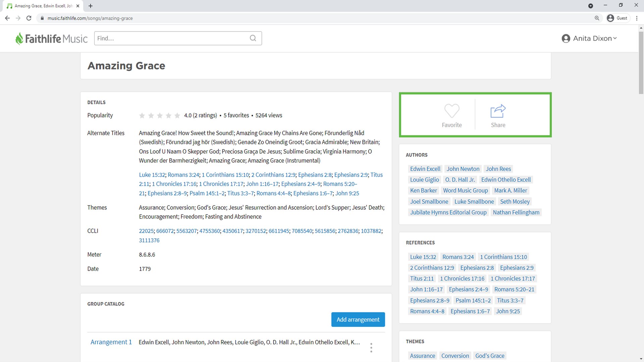Open CCLI number 1037882
644x362 pixels.
click(371, 231)
